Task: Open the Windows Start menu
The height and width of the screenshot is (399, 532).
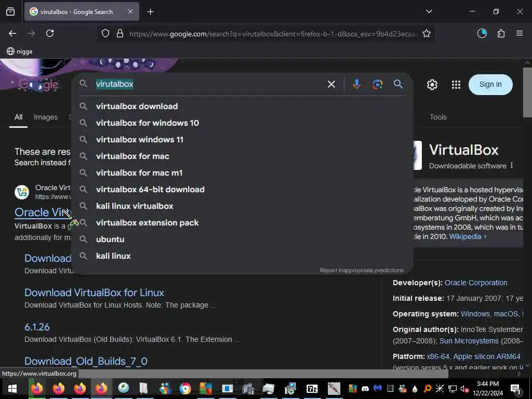Action: tap(12, 389)
